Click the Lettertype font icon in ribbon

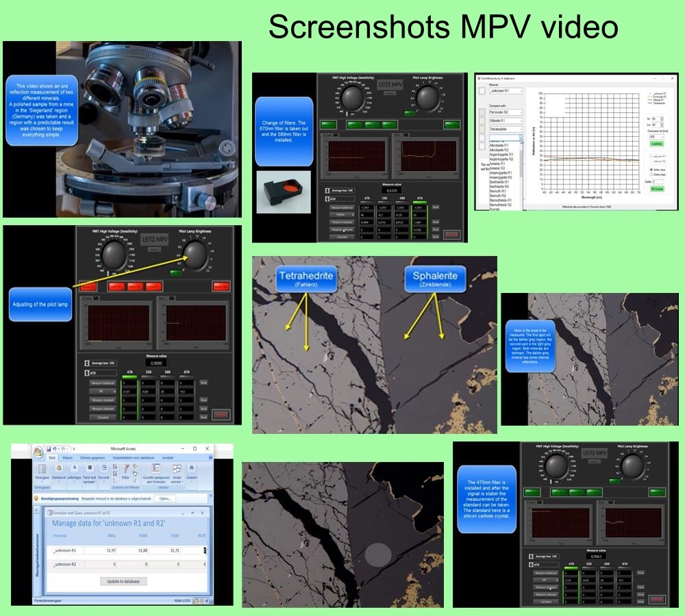tap(75, 469)
